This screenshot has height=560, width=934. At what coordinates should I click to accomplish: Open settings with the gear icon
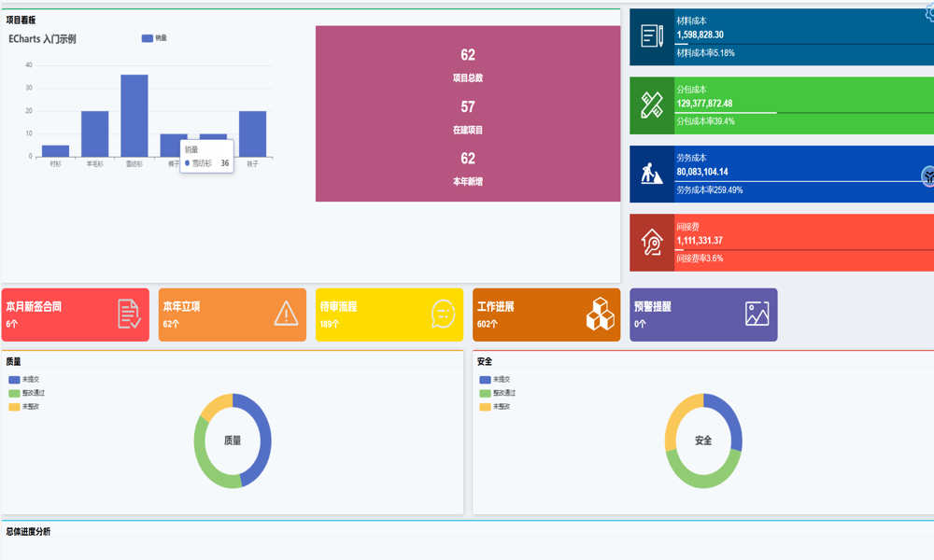click(930, 13)
